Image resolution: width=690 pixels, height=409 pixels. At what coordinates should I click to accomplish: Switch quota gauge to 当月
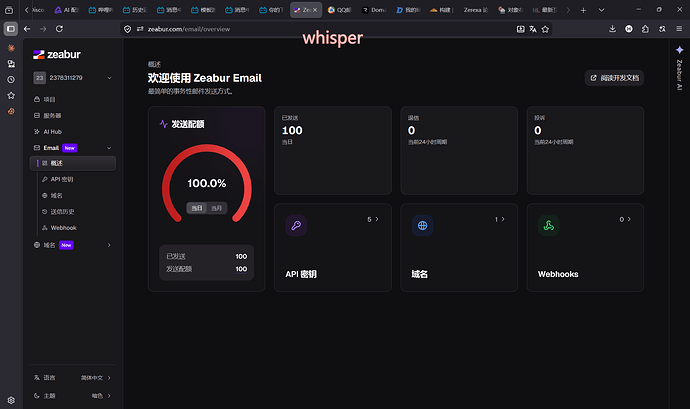217,208
